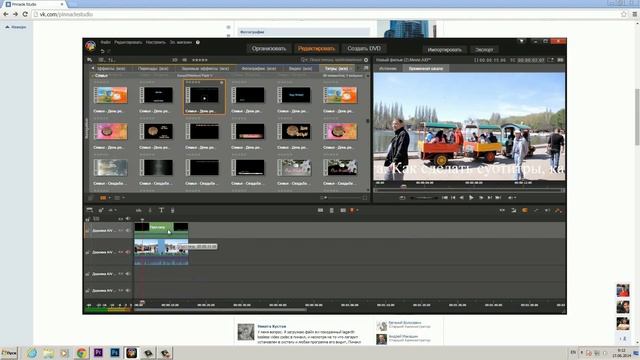Image resolution: width=640 pixels, height=360 pixels.
Task: Click the orange marker icon on timeline toolbar
Action: click(352, 210)
